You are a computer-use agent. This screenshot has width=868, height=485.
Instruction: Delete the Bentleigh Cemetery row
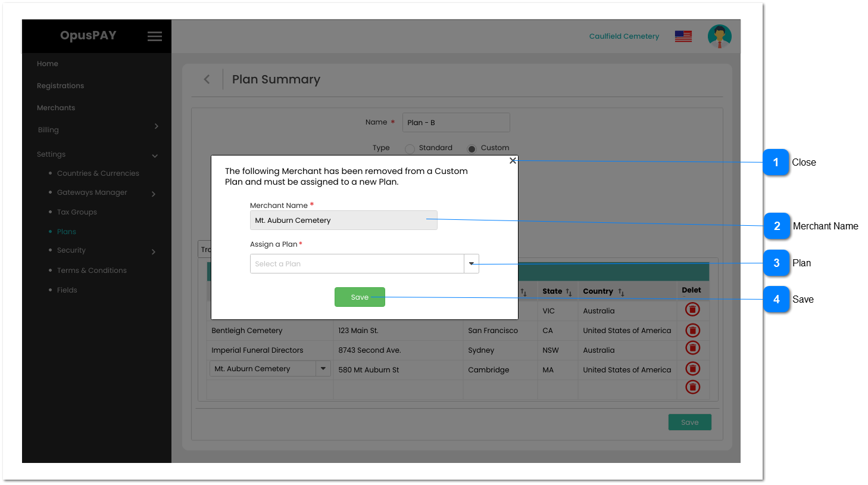pyautogui.click(x=692, y=329)
